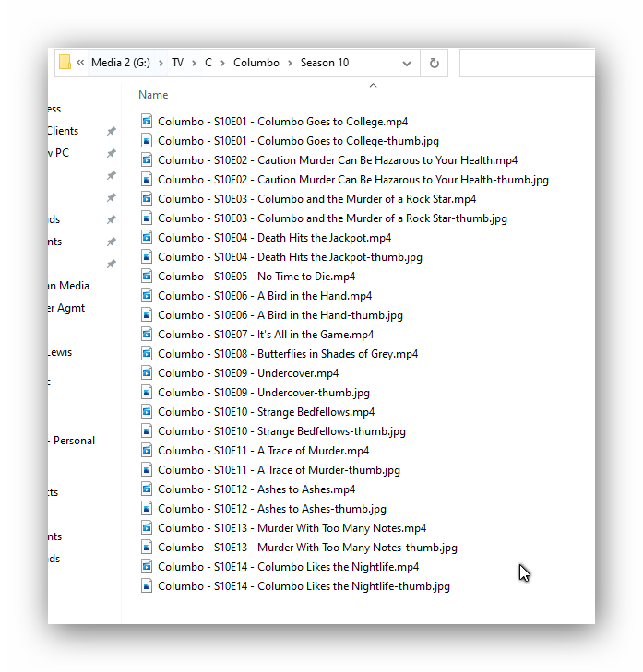Unpin the Clients quick access pin
643x672 pixels.
pyautogui.click(x=111, y=131)
